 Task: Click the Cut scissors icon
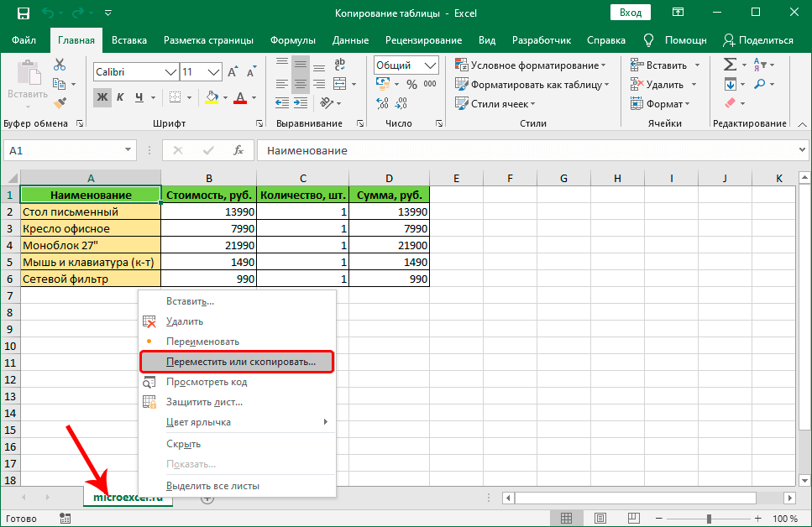pyautogui.click(x=60, y=65)
